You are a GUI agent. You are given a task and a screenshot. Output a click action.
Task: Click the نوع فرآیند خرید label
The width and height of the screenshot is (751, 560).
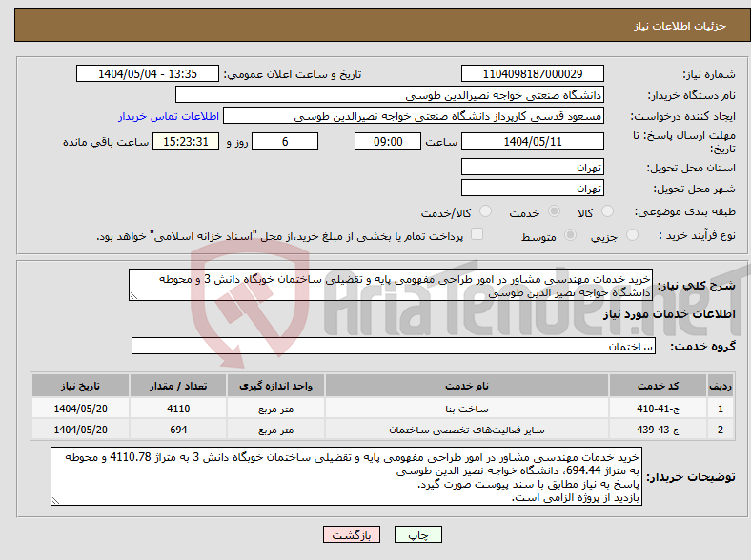point(697,235)
